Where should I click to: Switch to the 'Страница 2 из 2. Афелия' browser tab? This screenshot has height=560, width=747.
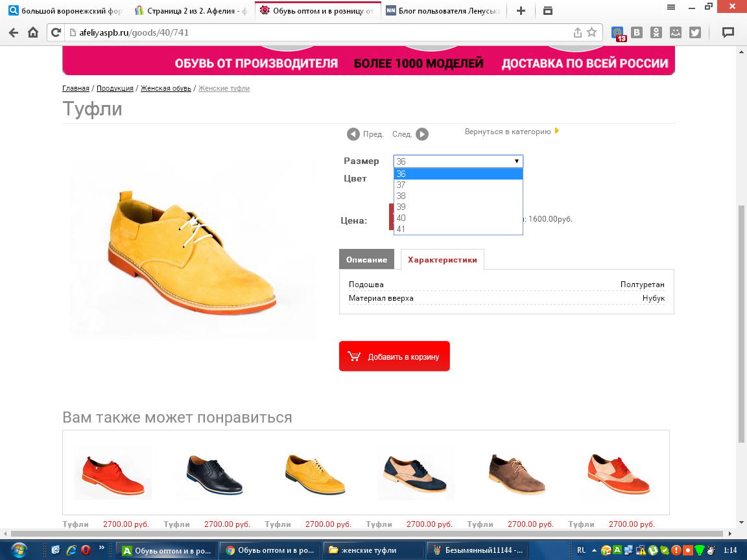coord(191,10)
